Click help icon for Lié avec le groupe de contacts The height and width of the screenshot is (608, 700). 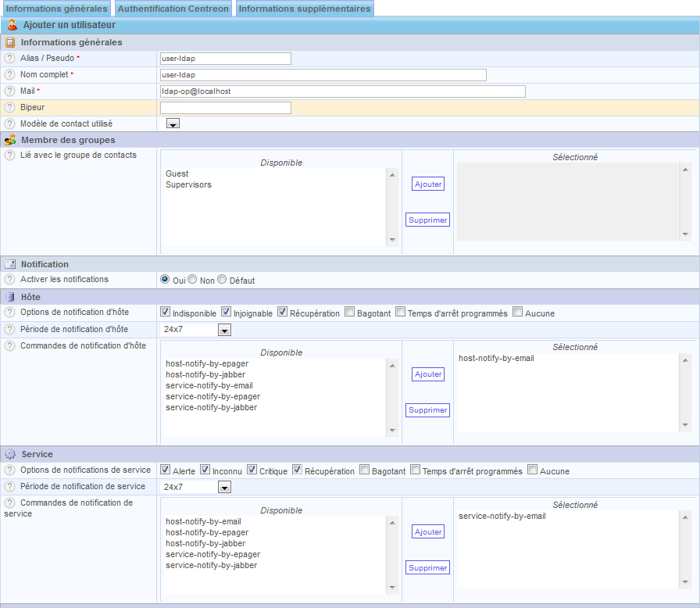[10, 156]
